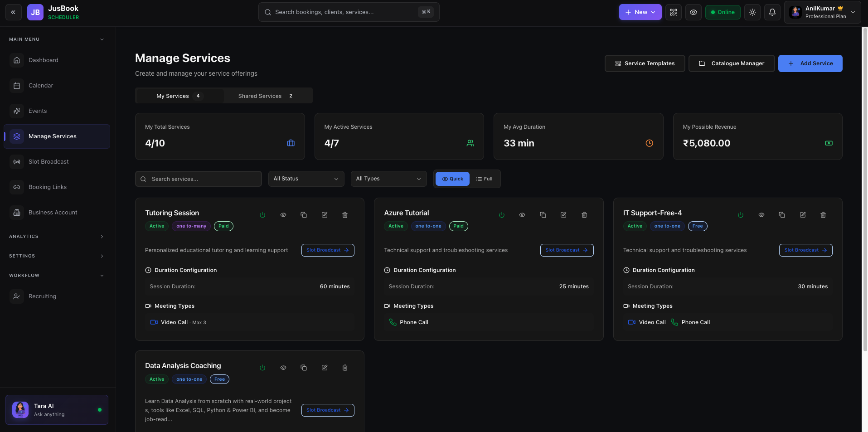Switch theme using the sun icon

[x=752, y=12]
